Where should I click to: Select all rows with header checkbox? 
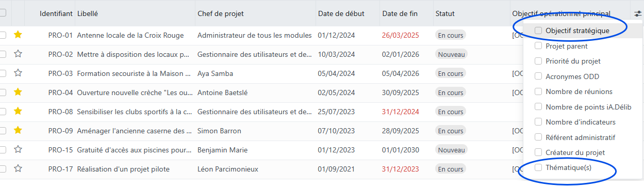[x=3, y=13]
